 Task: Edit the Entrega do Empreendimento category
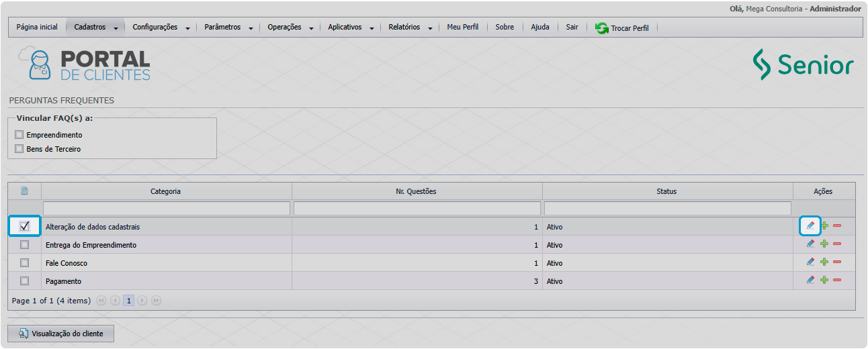click(810, 244)
